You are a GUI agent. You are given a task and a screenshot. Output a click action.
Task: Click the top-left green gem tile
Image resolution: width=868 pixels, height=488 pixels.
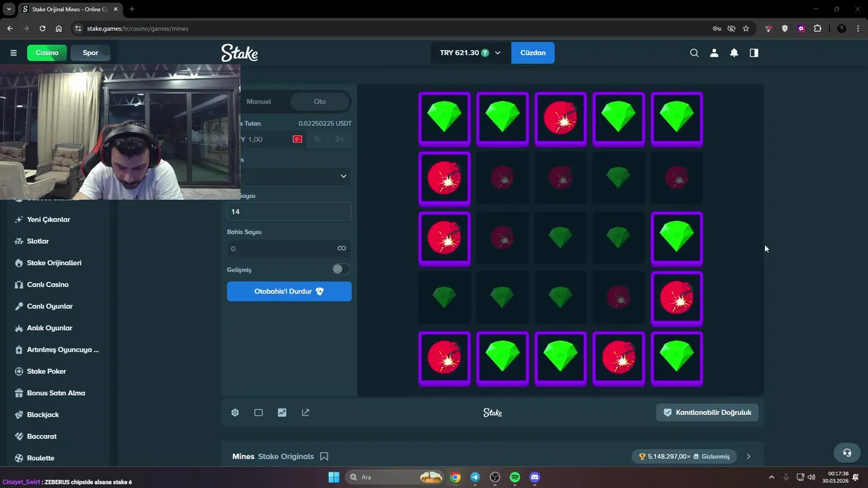coord(444,119)
